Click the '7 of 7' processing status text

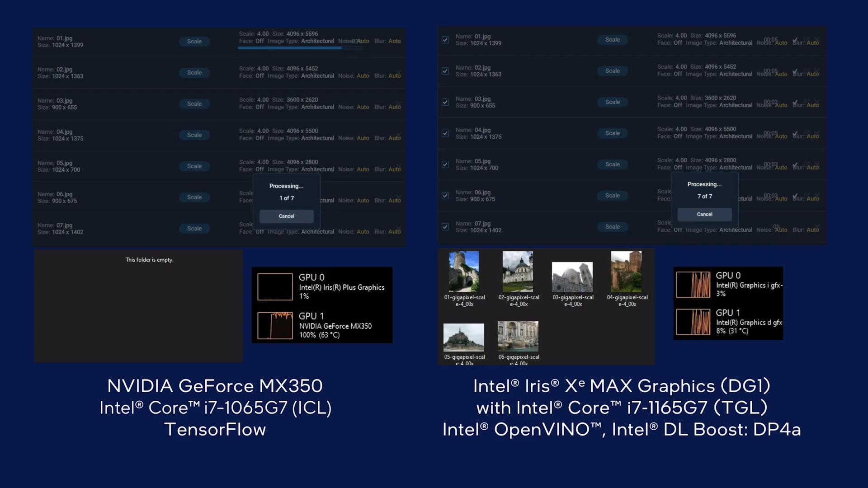pos(705,197)
